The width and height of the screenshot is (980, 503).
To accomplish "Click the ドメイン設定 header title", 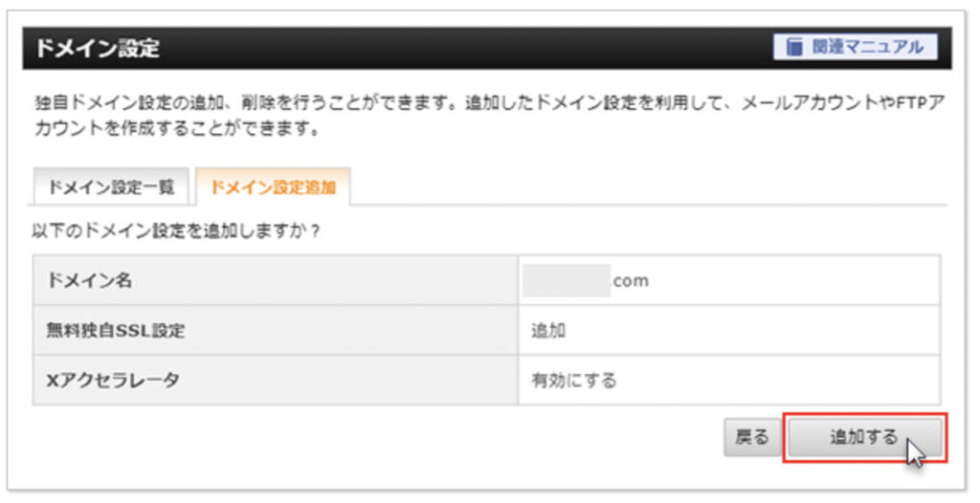I will click(x=98, y=48).
